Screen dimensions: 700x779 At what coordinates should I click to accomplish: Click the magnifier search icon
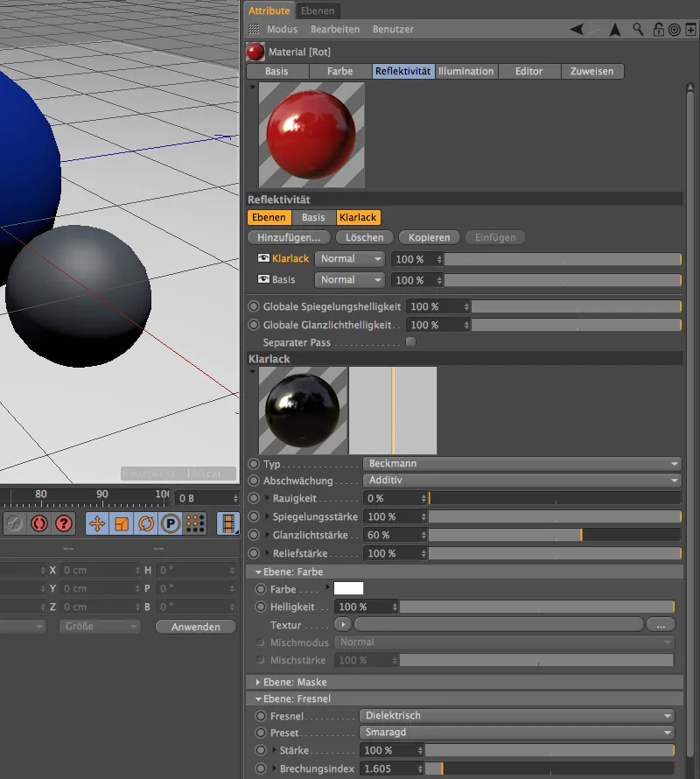[x=639, y=30]
